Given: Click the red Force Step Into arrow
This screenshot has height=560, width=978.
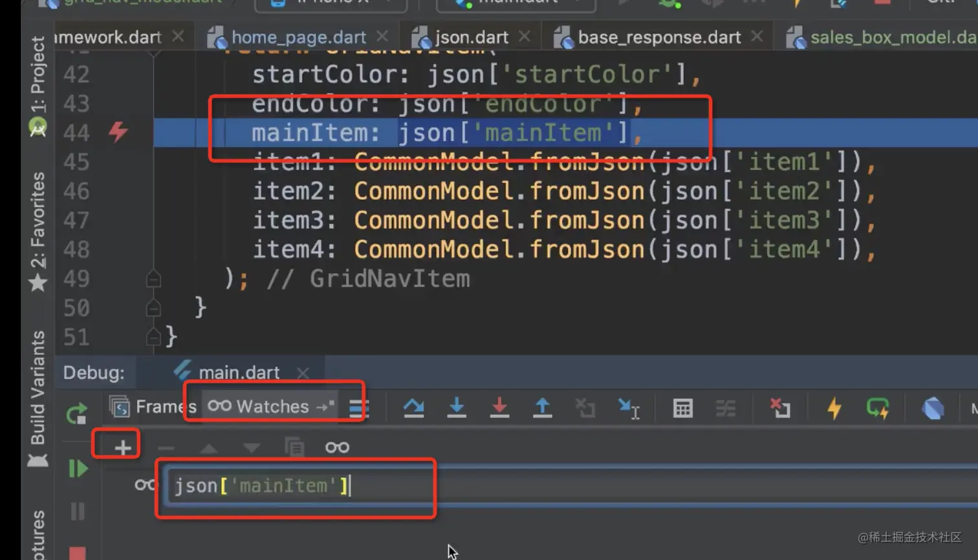Looking at the screenshot, I should pos(499,407).
